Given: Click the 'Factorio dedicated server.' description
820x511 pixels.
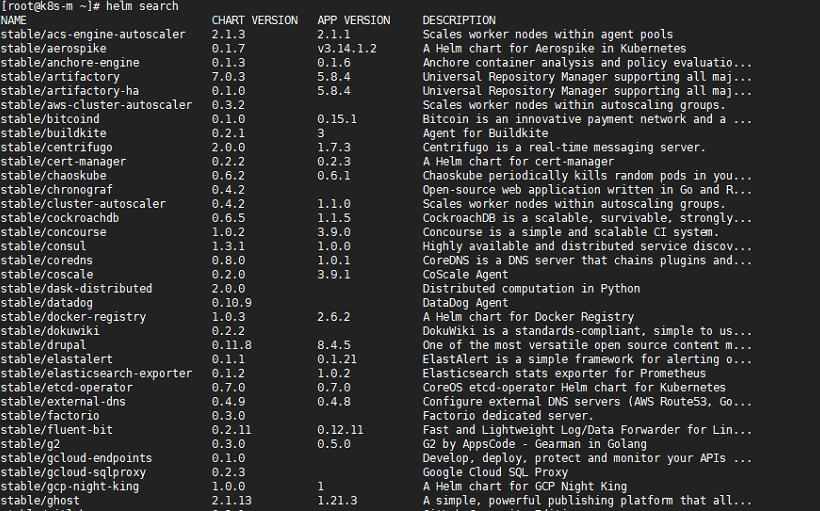Looking at the screenshot, I should click(508, 416).
